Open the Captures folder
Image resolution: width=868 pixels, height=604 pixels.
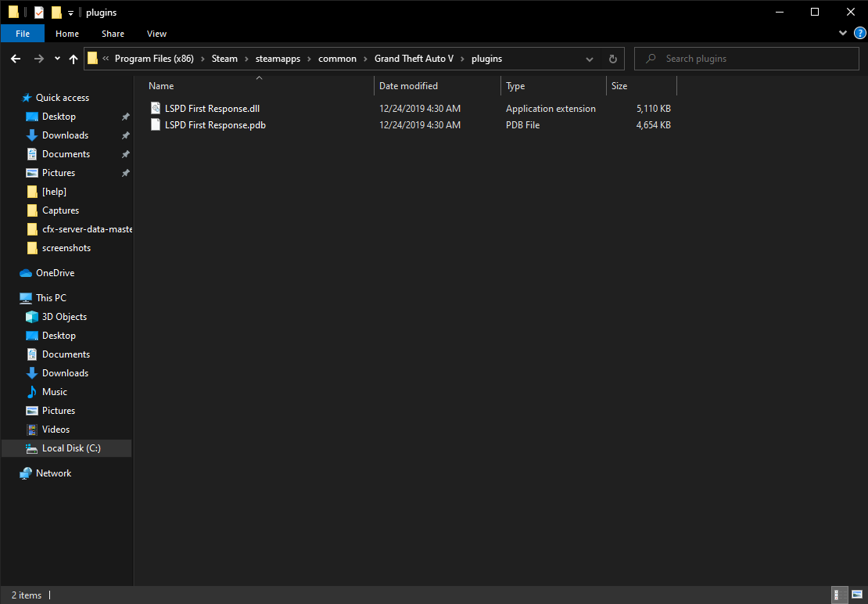pos(60,210)
